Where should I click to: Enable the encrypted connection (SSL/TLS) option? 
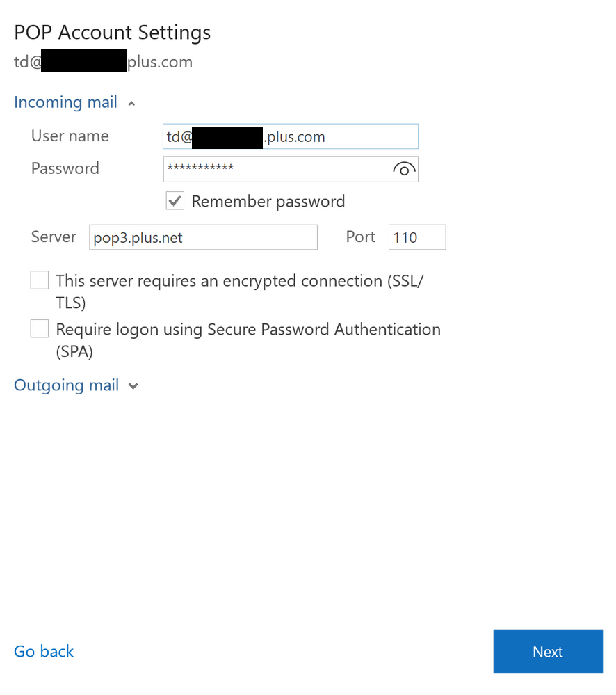(39, 280)
